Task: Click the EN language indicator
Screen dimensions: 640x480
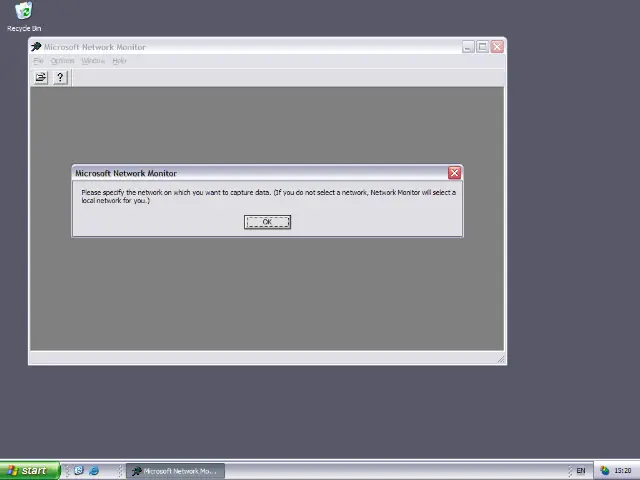Action: coord(580,471)
